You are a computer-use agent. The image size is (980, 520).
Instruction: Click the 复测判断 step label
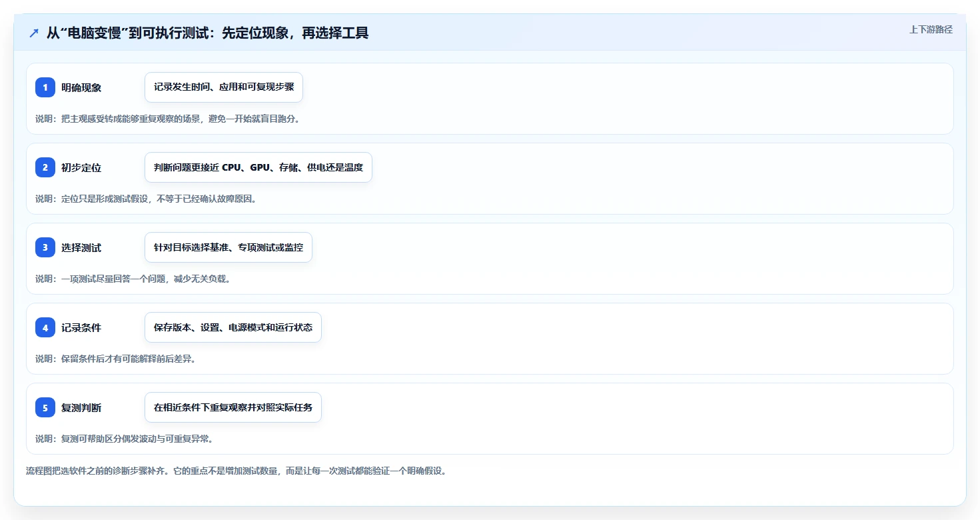[x=81, y=407]
